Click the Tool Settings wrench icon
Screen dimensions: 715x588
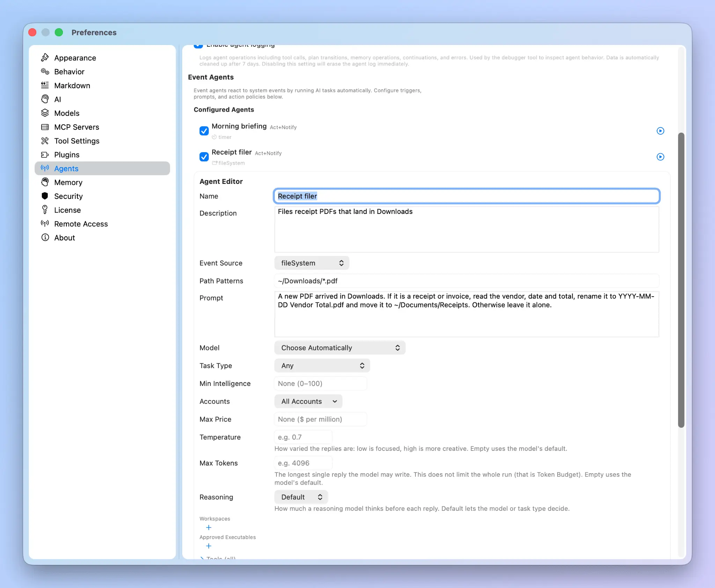[45, 141]
